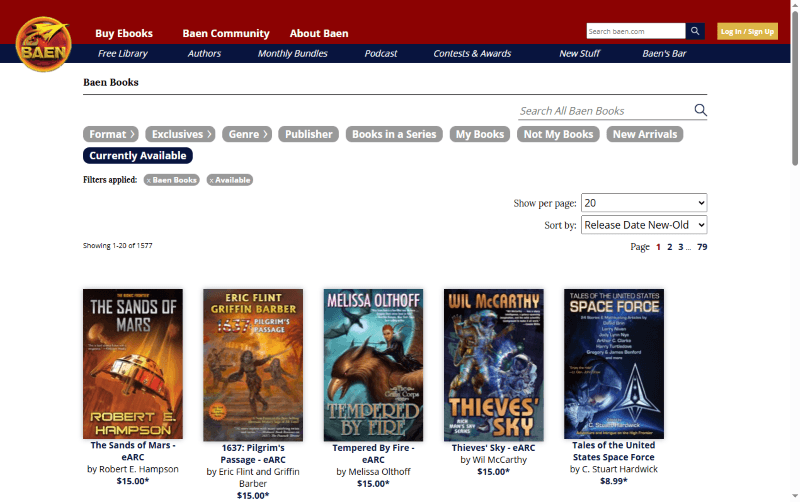The image size is (800, 502).
Task: Click The Sands of Mars - eARC title
Action: tap(133, 451)
